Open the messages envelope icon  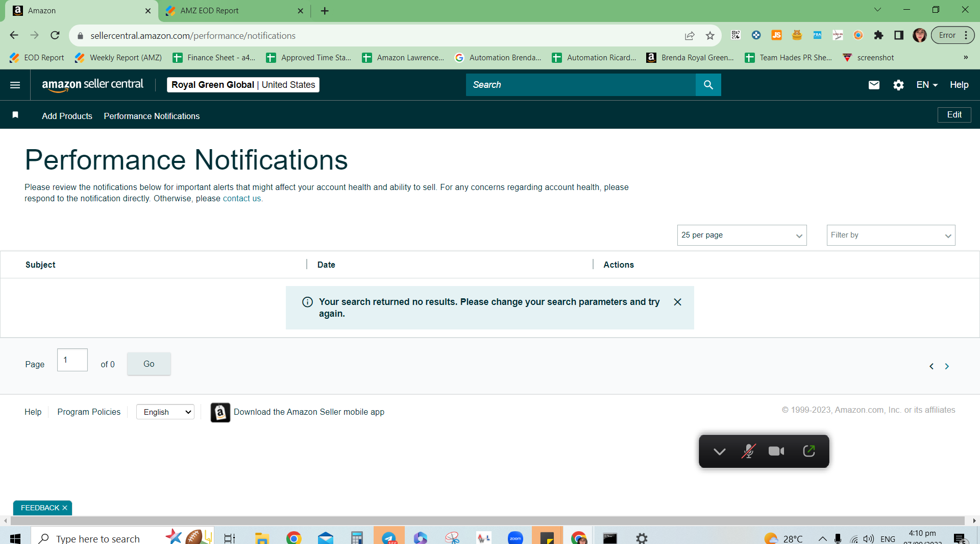[x=874, y=85]
